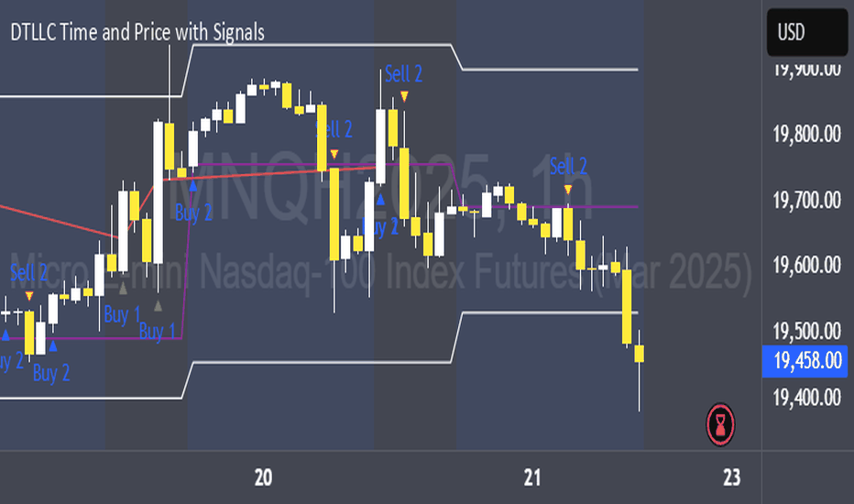Click the red hourglass countdown icon
Viewport: 854px width, 504px height.
(x=720, y=424)
